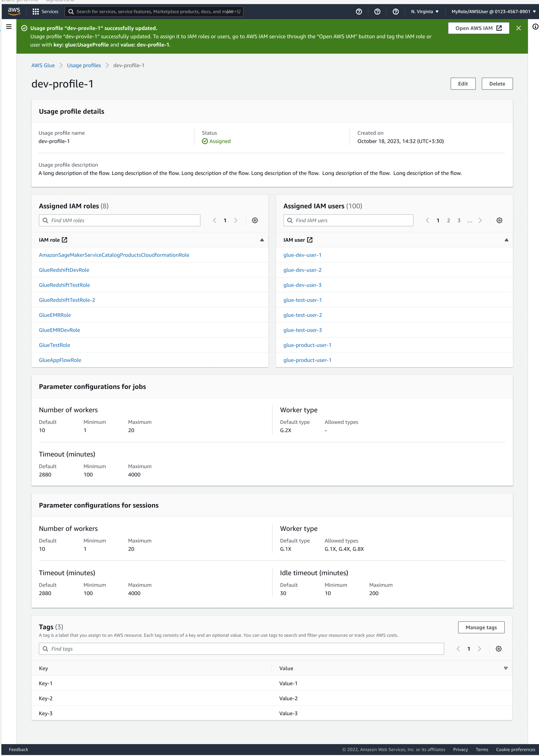
Task: Open the Value column sort dropdown in Tags
Action: pos(506,668)
